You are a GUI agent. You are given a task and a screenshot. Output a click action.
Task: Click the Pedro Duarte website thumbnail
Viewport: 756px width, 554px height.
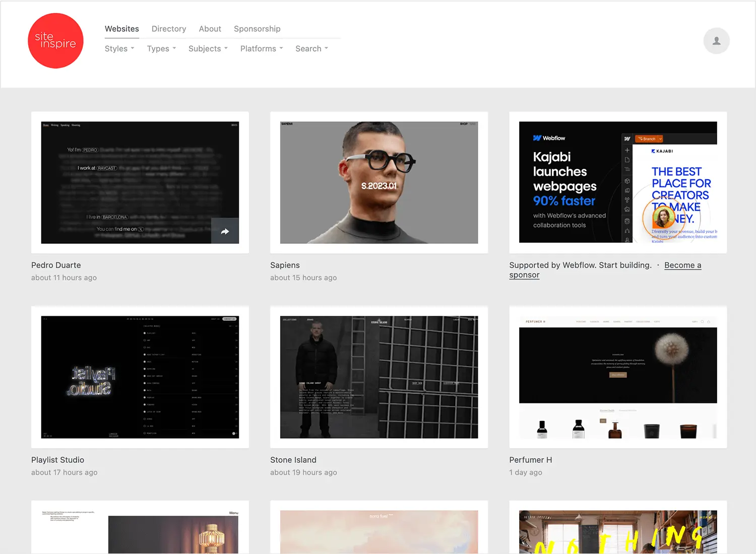pos(140,182)
